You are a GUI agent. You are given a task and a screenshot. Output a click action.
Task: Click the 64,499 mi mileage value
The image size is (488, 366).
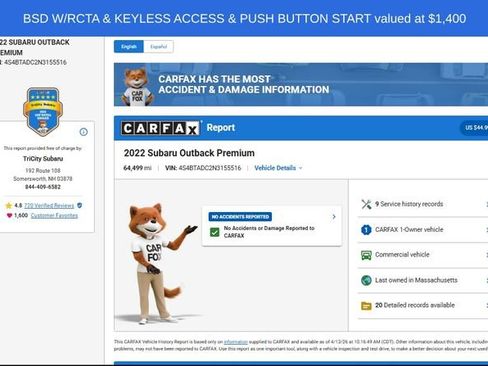click(x=137, y=168)
